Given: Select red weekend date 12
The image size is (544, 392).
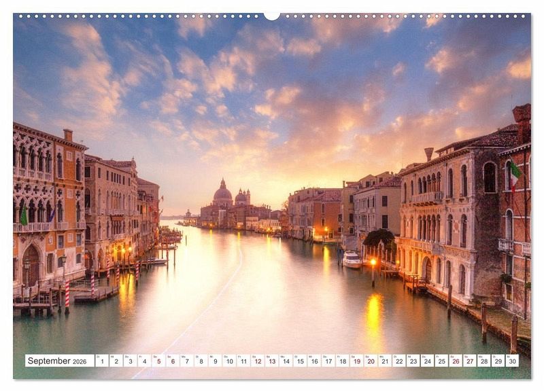Looking at the screenshot, I should pyautogui.click(x=258, y=361).
